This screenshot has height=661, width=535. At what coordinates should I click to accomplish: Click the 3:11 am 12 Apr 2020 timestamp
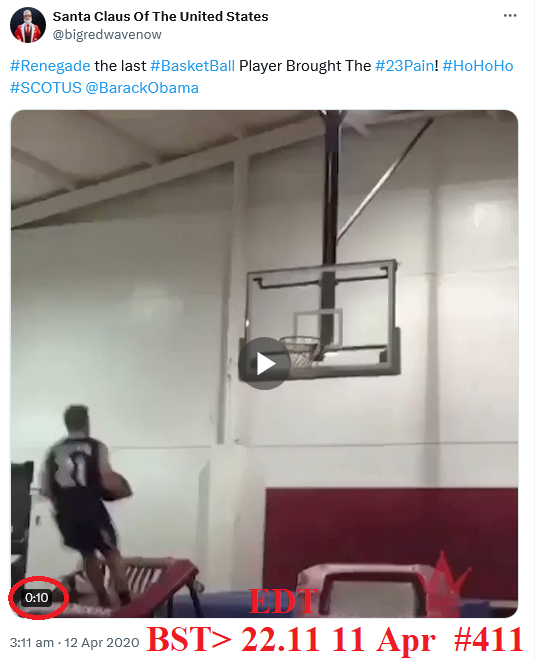75,642
